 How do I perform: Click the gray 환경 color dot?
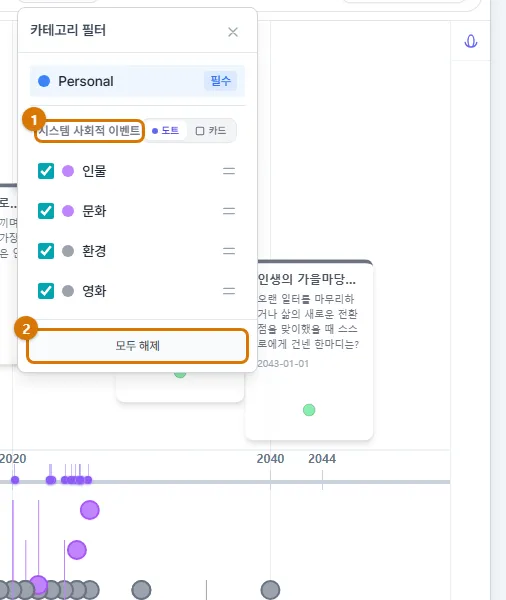[68, 251]
